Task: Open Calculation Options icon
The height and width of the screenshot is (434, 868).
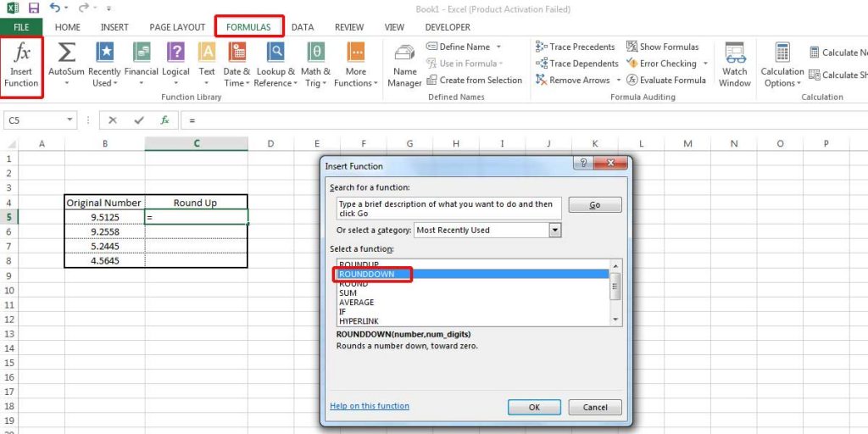Action: pos(782,53)
